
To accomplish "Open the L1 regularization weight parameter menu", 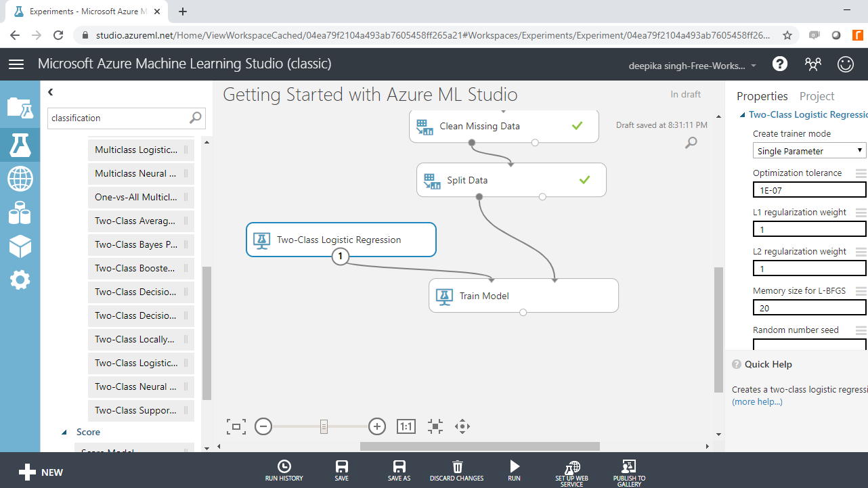I will point(861,213).
